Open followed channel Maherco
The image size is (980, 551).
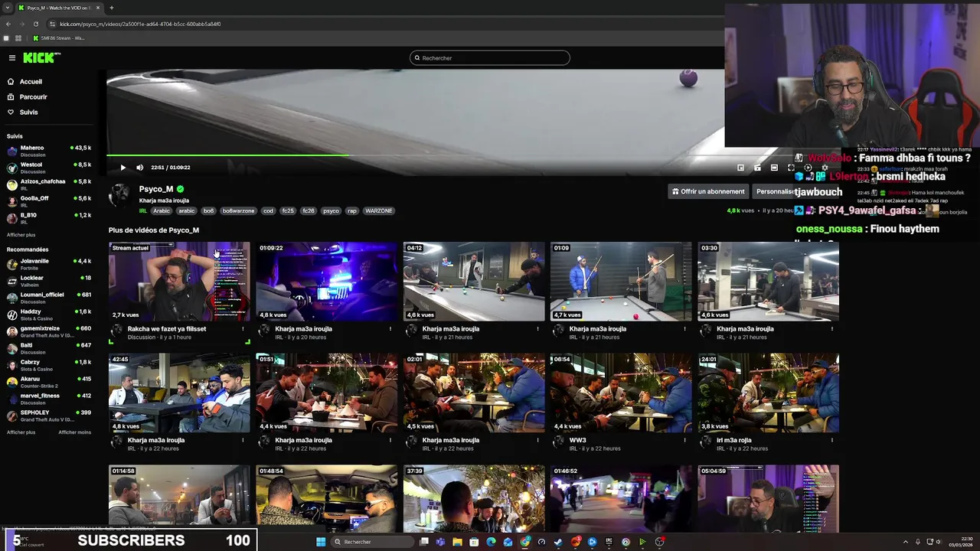point(49,151)
